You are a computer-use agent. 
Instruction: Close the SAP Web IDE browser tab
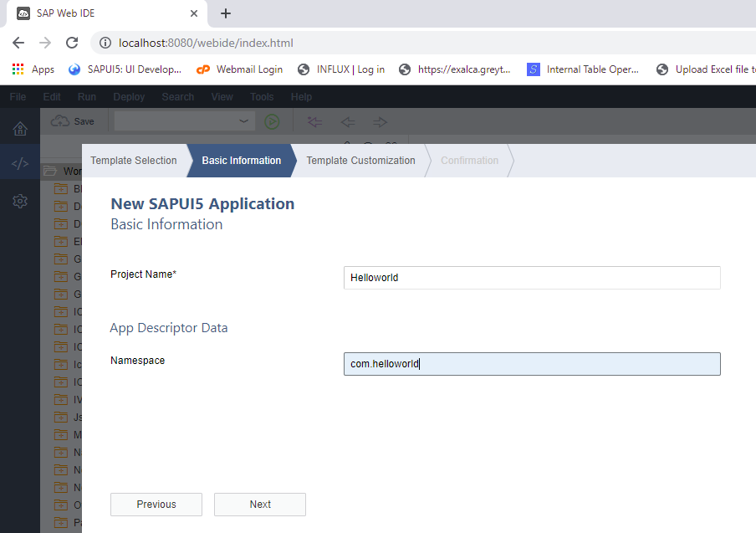[194, 13]
